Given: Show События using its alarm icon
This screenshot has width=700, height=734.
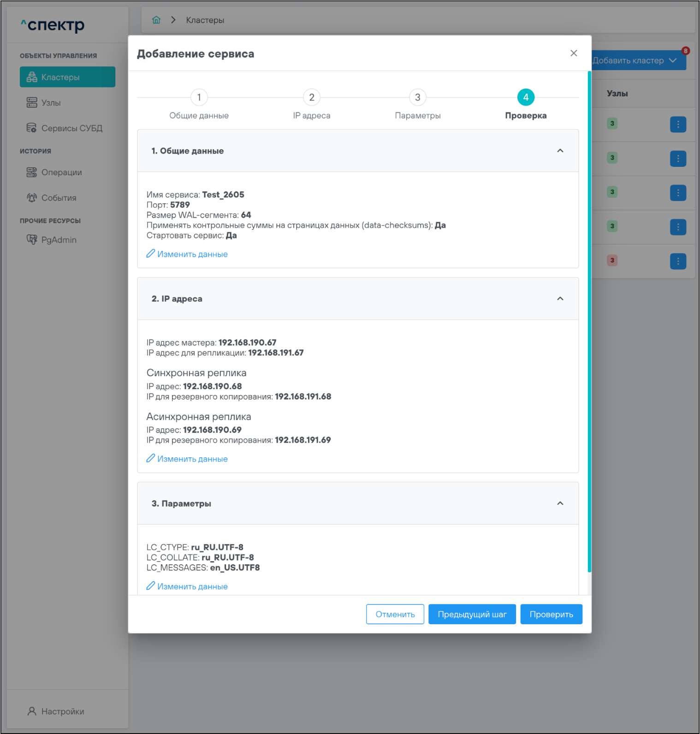Looking at the screenshot, I should tap(32, 198).
